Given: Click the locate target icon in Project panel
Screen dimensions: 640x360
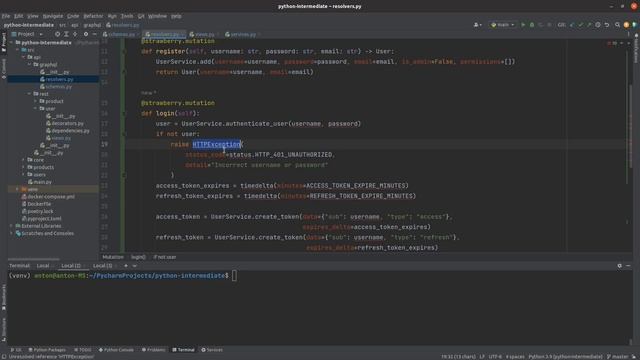Looking at the screenshot, I should click(x=57, y=34).
